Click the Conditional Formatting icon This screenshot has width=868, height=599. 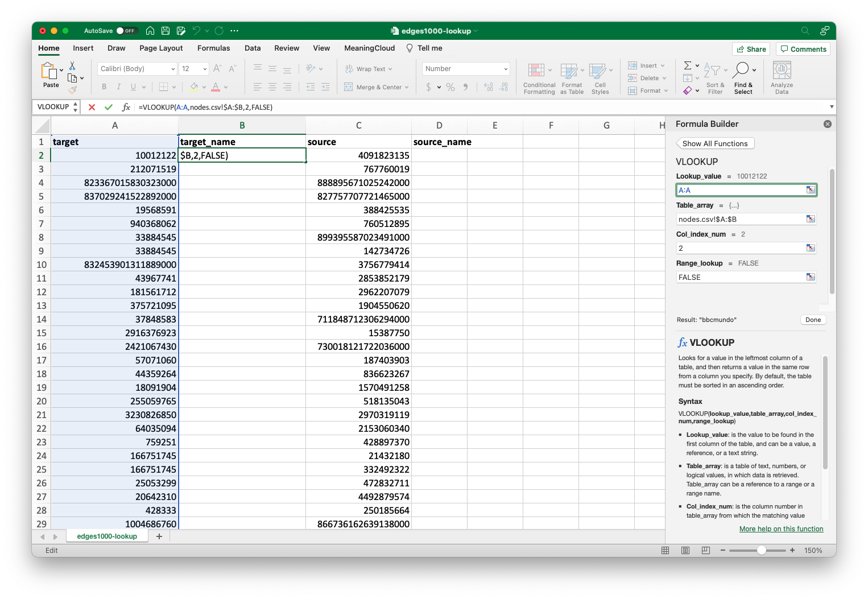pos(536,71)
